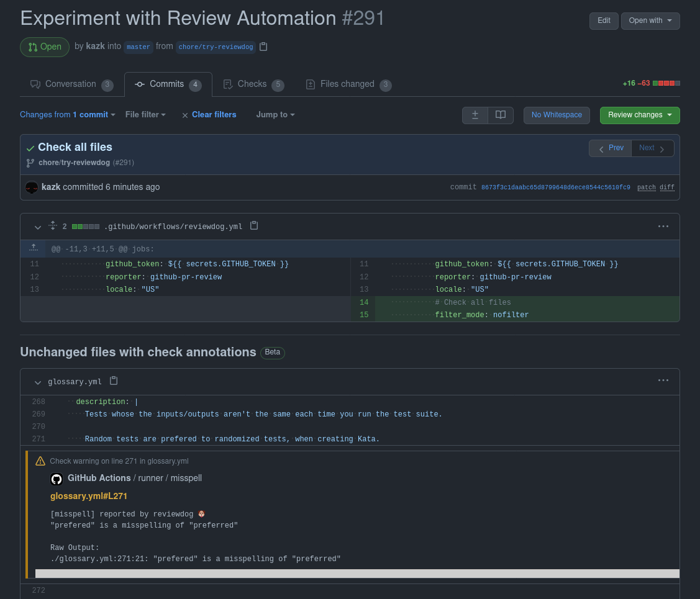Viewport: 700px width, 599px height.
Task: Open the glossary.yml#L271 annotation link
Action: tap(89, 496)
